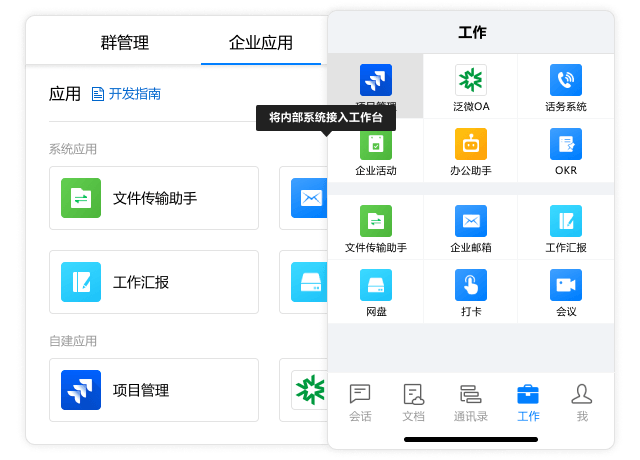Open 文件传输助手 in the workbench grid

(x=376, y=222)
